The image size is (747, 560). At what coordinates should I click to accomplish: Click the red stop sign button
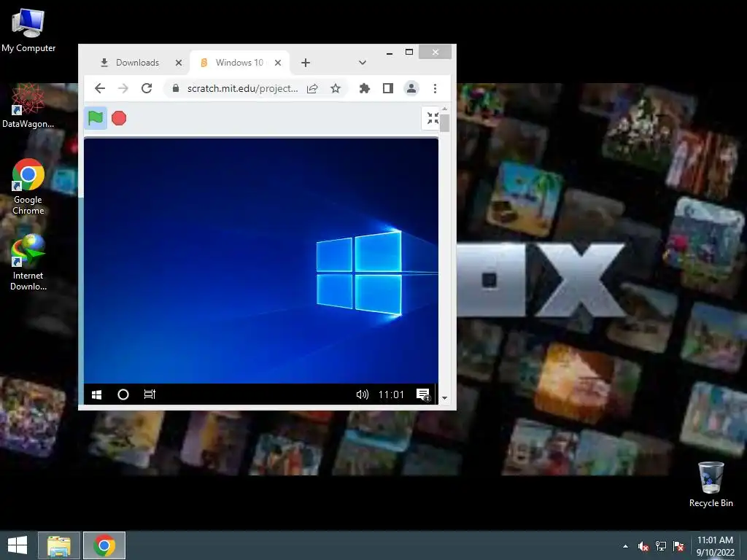119,117
